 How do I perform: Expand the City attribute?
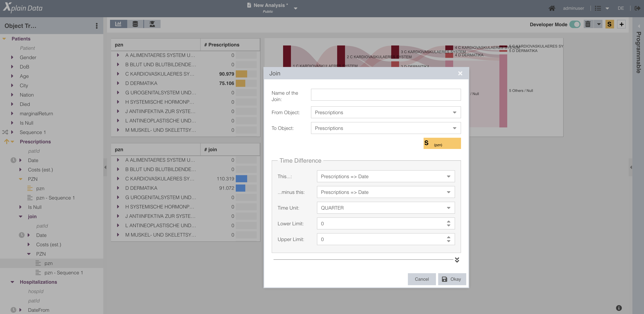pos(12,85)
